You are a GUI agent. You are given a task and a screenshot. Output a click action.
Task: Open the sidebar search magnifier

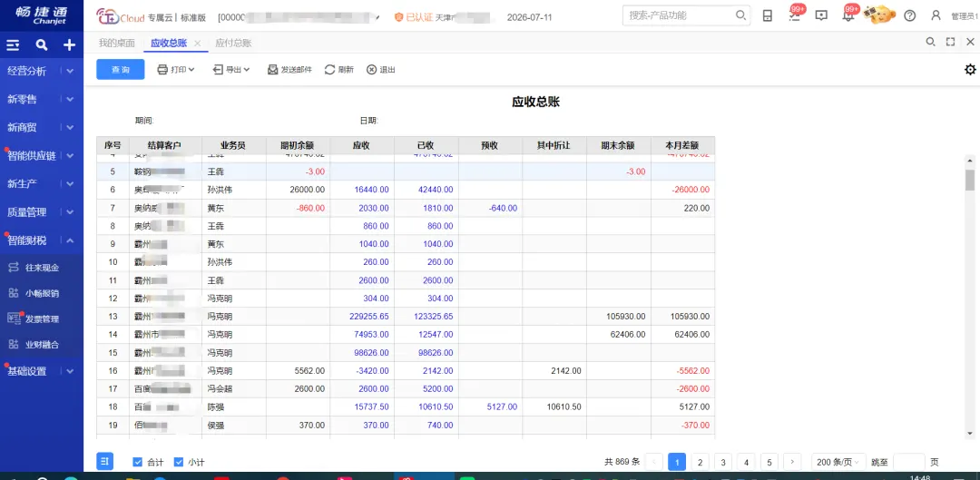[x=41, y=45]
